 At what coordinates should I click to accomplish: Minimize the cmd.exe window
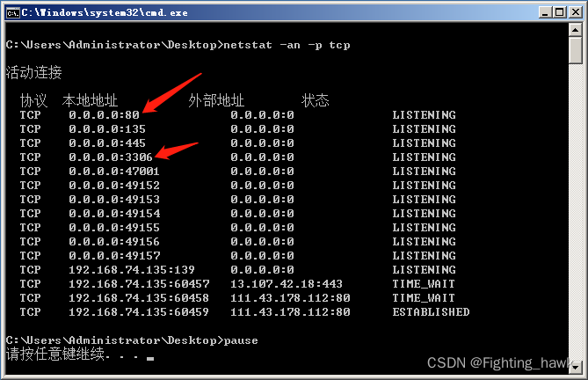pos(545,12)
